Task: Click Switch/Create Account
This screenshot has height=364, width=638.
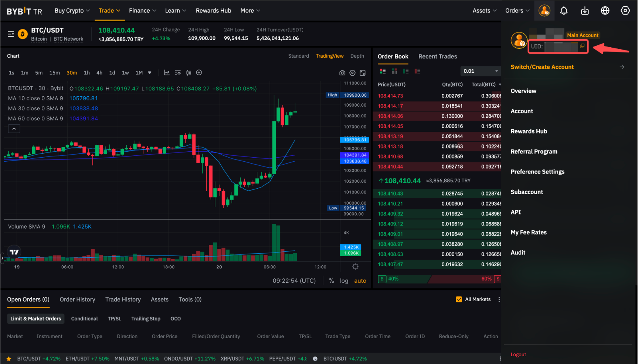Action: pyautogui.click(x=542, y=67)
